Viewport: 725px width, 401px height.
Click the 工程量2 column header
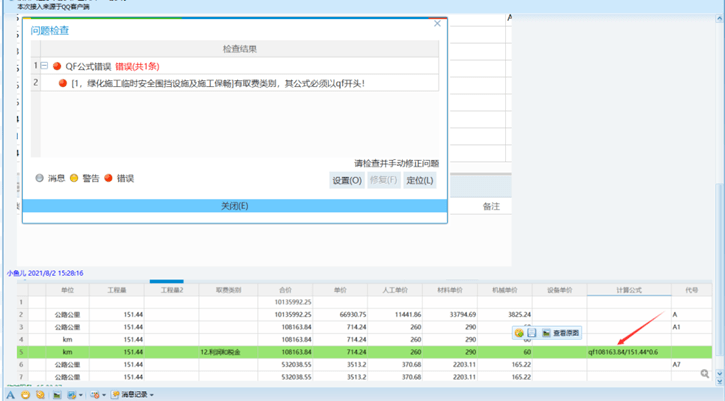click(x=172, y=290)
